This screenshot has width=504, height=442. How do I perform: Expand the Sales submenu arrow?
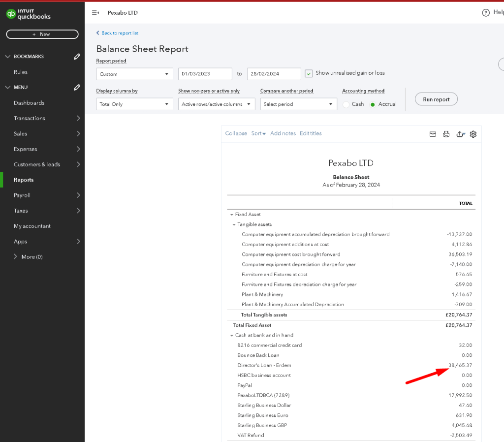pyautogui.click(x=78, y=134)
